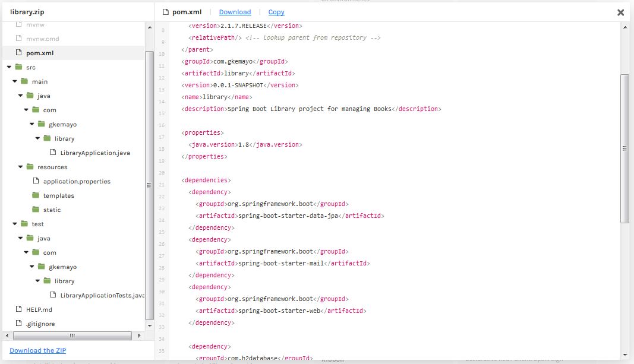Select pom.xml in the file tree

pos(40,53)
